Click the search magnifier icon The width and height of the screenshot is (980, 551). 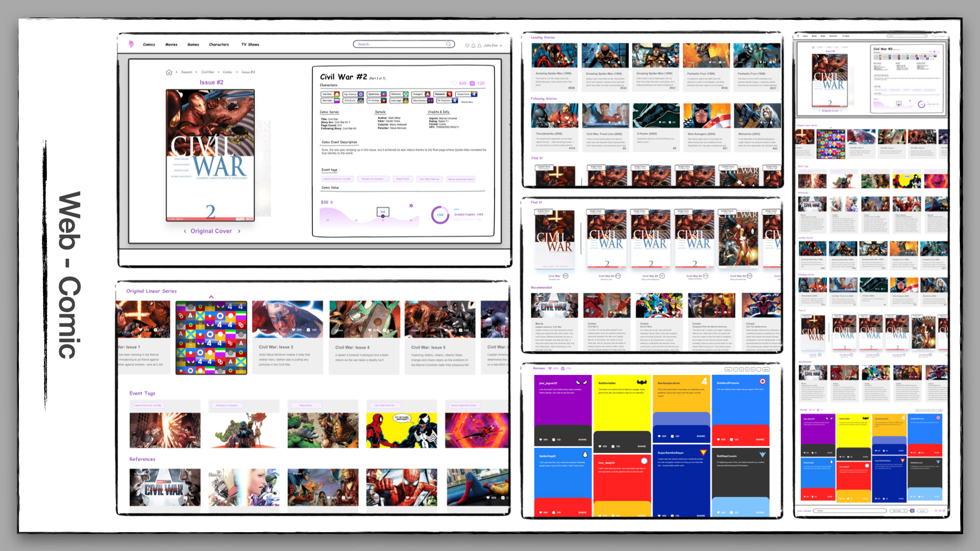449,44
